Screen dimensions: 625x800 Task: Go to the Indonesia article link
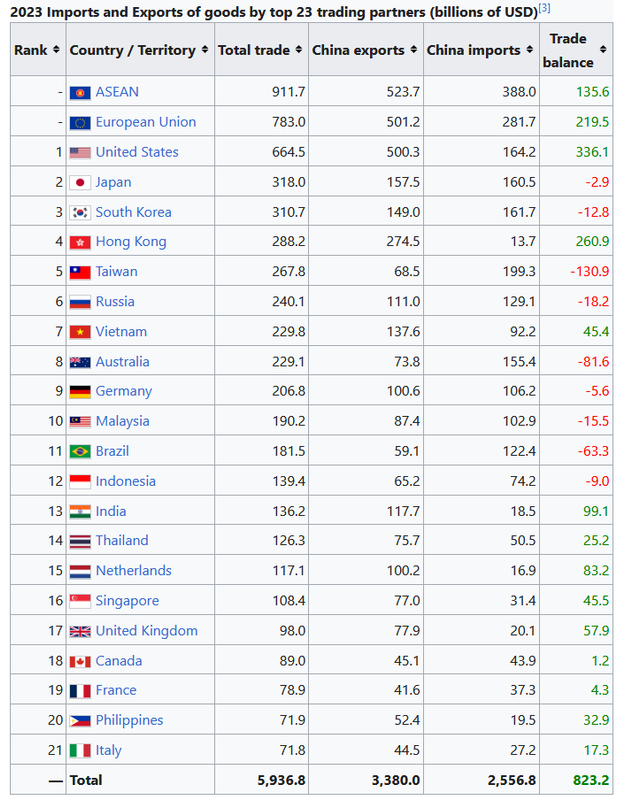[x=126, y=481]
